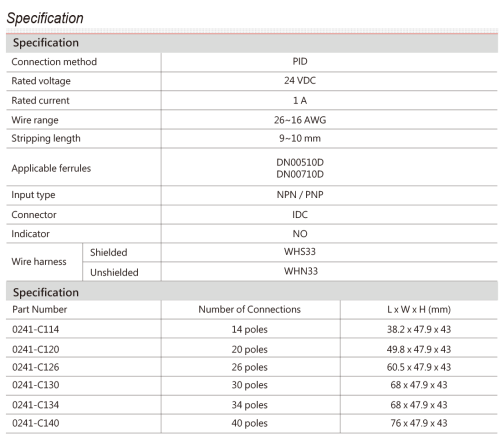Select the 14 poles cell
Viewport: 500px width, 446px height.
249,329
